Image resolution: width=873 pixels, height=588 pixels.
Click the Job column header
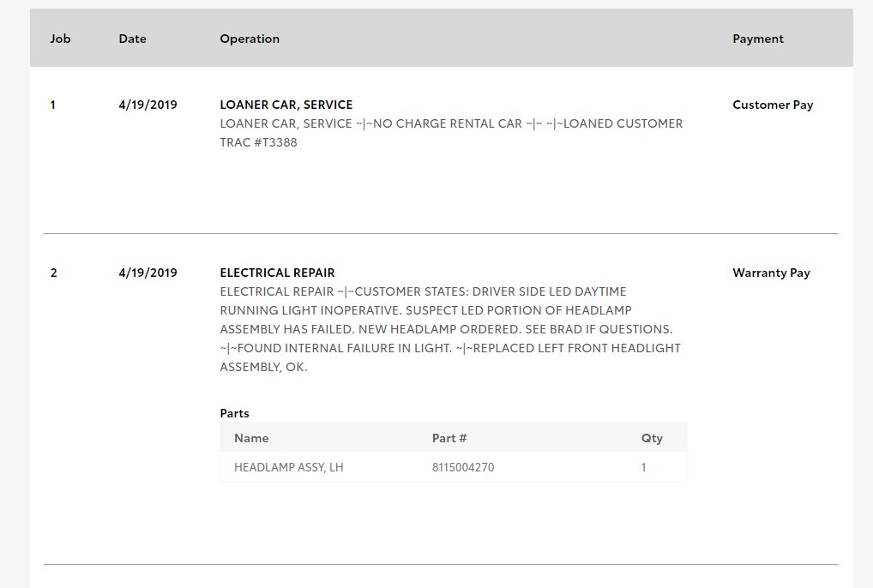[60, 39]
